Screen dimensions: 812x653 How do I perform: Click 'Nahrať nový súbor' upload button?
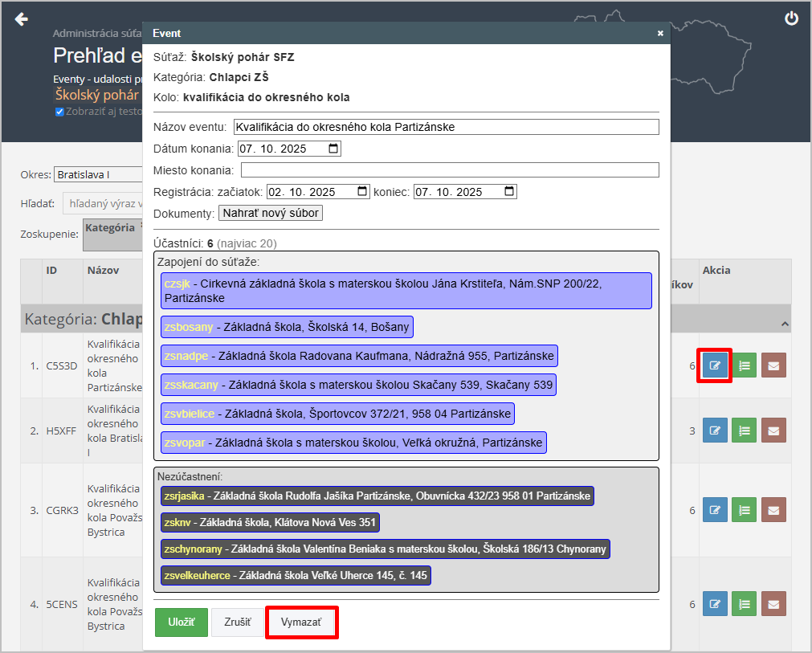tap(271, 214)
